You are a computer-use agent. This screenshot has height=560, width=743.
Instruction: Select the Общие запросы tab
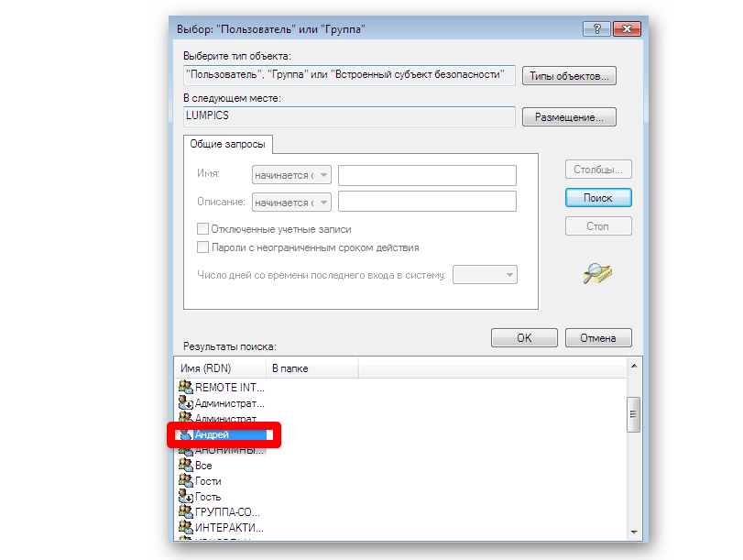coord(227,144)
